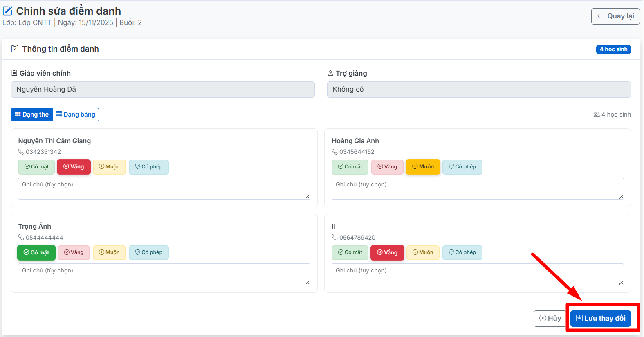Mark Hoàng Gia Anh as Có phép
The image size is (644, 337).
(x=462, y=167)
